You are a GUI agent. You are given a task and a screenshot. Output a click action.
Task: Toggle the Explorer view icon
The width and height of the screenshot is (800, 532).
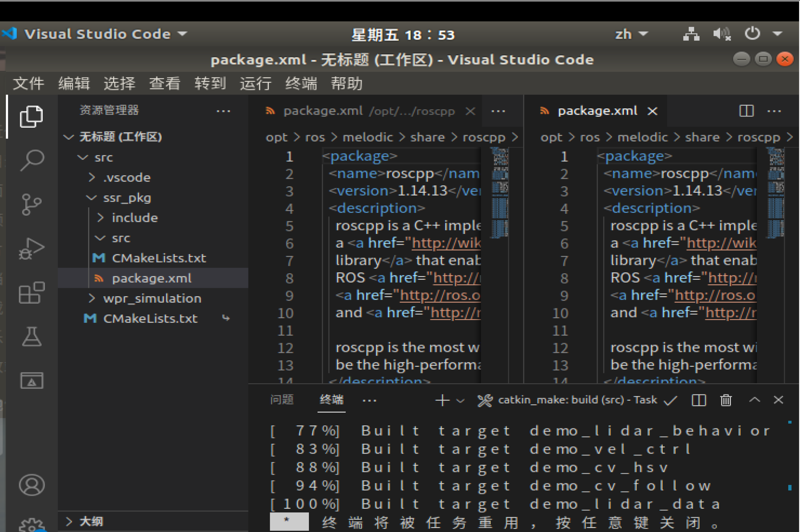[32, 117]
